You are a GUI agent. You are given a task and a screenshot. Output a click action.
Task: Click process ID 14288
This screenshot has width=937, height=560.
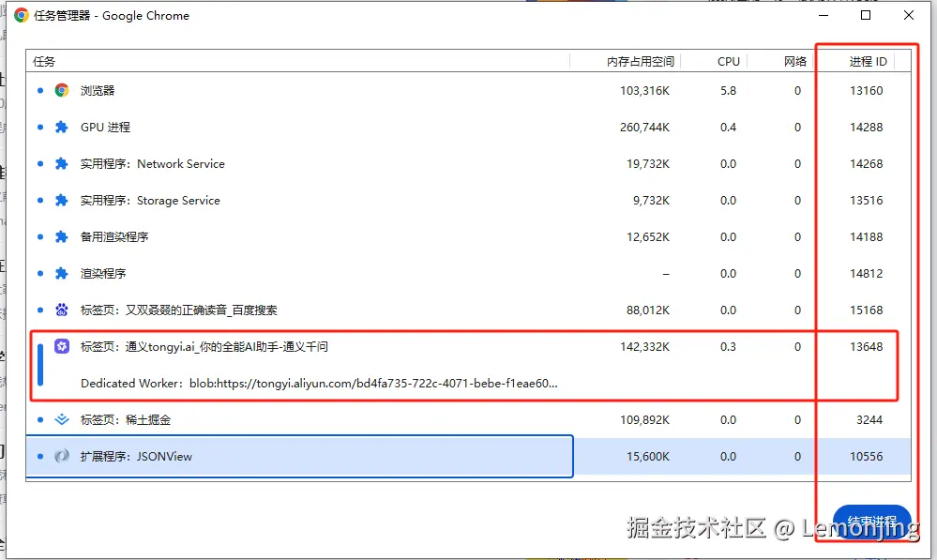[866, 127]
